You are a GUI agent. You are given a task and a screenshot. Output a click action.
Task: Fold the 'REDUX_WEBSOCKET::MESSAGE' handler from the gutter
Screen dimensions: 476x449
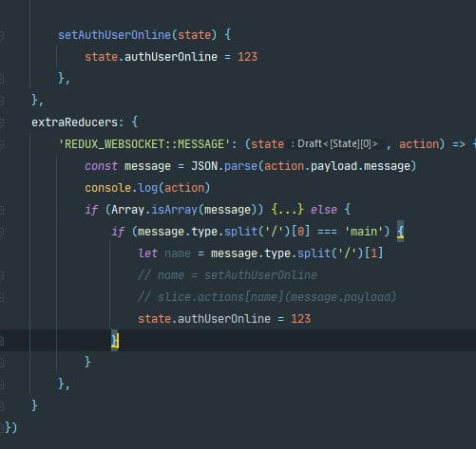[x=2, y=144]
